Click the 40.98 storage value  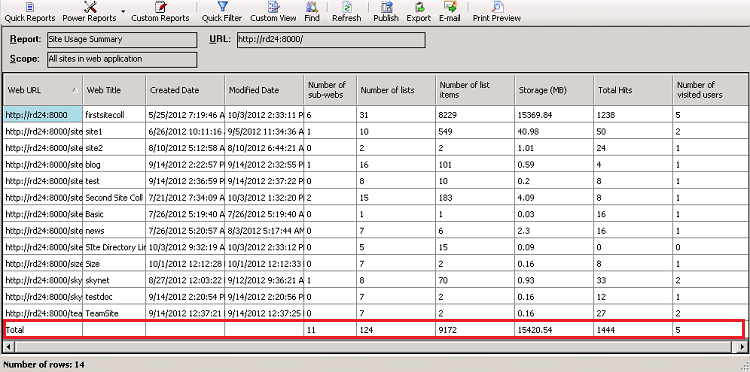(554, 131)
